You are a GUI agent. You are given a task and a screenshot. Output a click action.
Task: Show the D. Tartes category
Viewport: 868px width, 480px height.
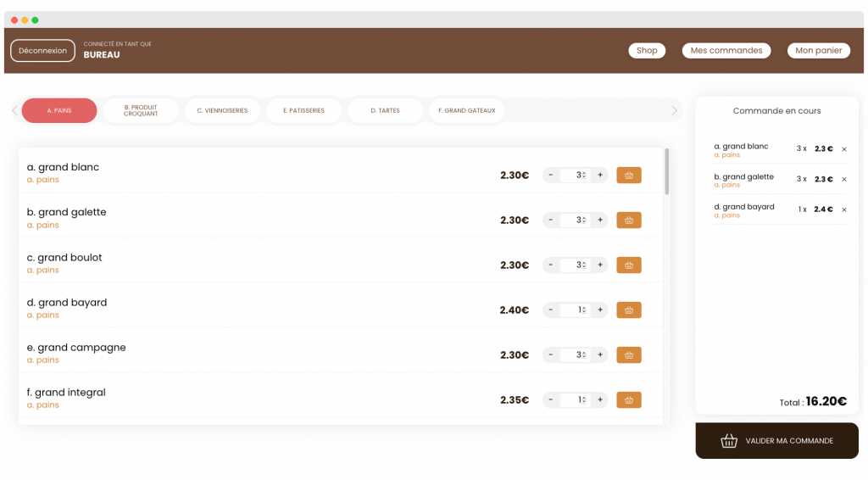tap(386, 111)
